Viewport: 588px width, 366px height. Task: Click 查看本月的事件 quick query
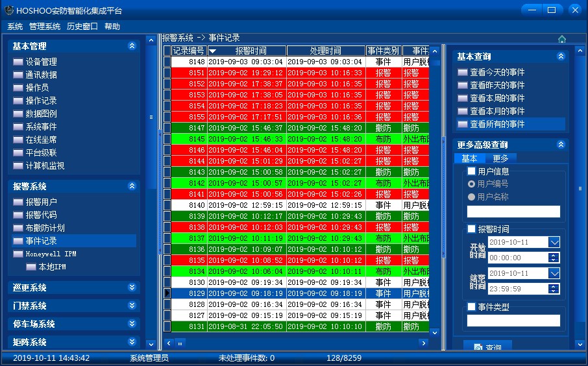point(497,111)
